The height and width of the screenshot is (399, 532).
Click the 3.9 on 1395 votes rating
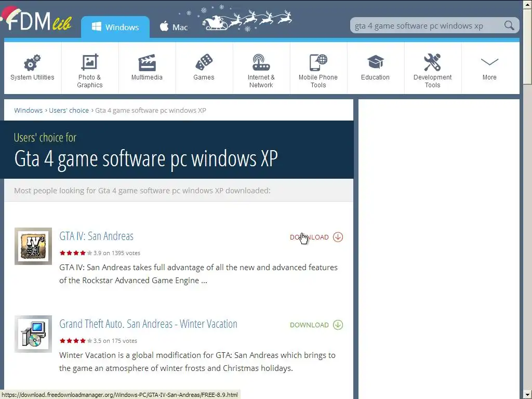tap(117, 253)
